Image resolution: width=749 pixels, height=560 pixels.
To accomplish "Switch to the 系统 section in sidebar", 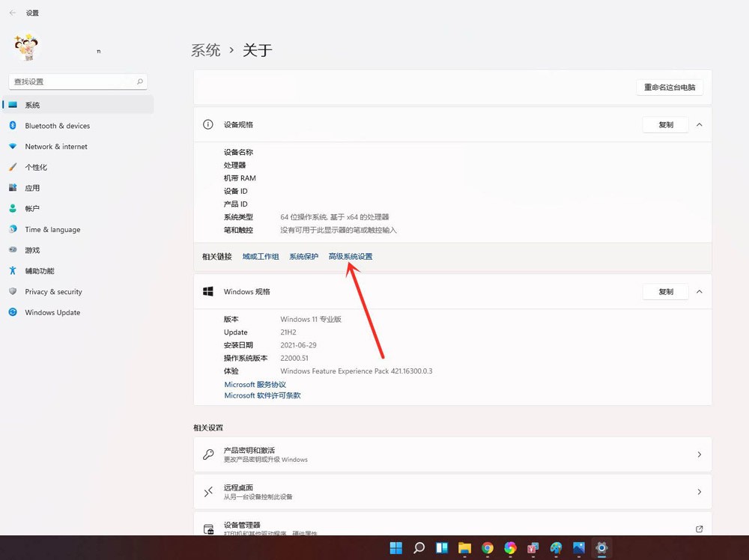I will click(x=34, y=105).
